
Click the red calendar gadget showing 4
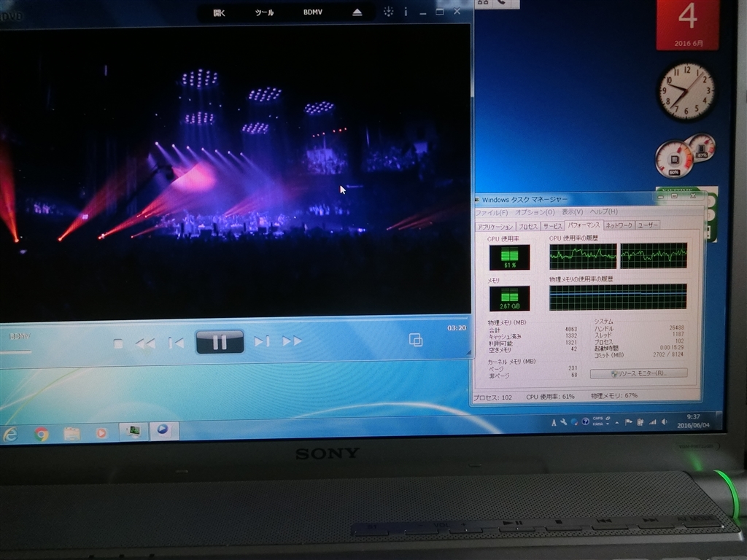tap(687, 25)
